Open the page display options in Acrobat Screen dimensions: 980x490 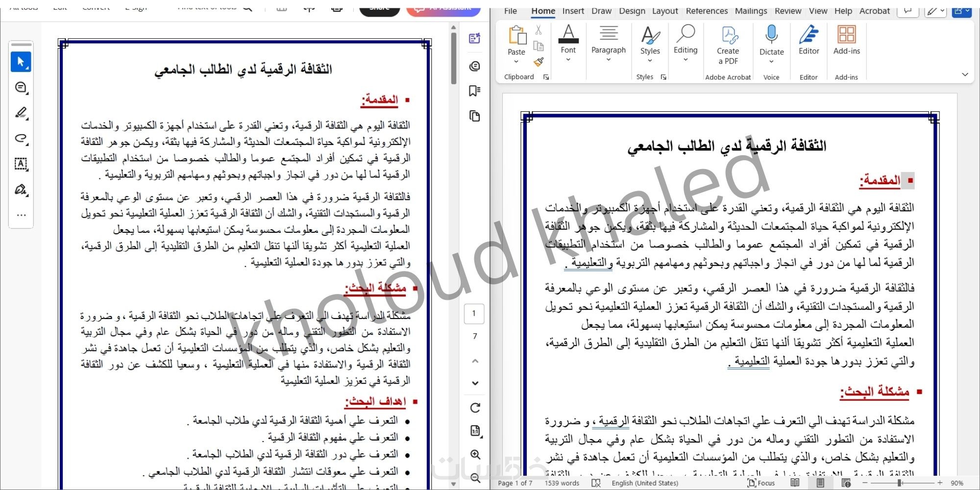tap(475, 431)
